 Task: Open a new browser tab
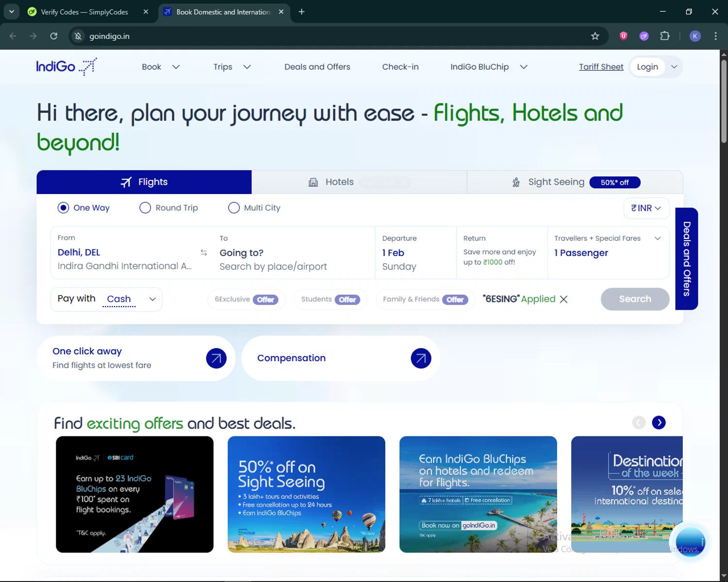[301, 12]
